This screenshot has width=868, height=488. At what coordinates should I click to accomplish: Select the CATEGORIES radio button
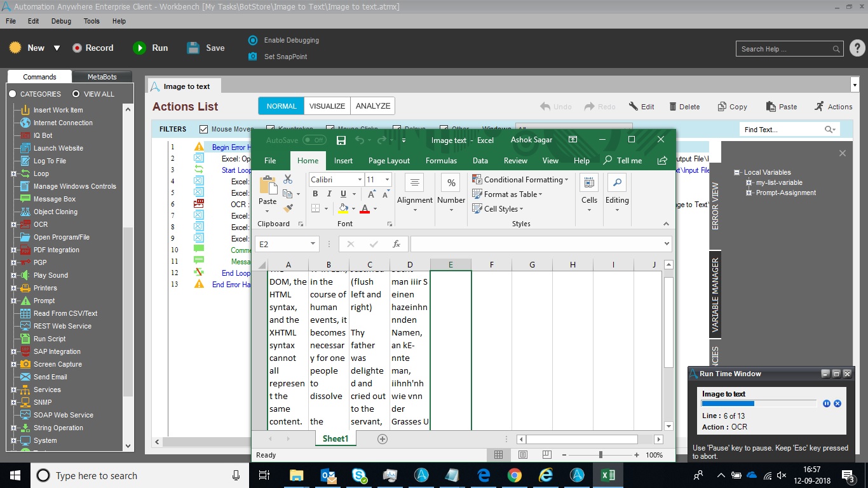(x=12, y=94)
